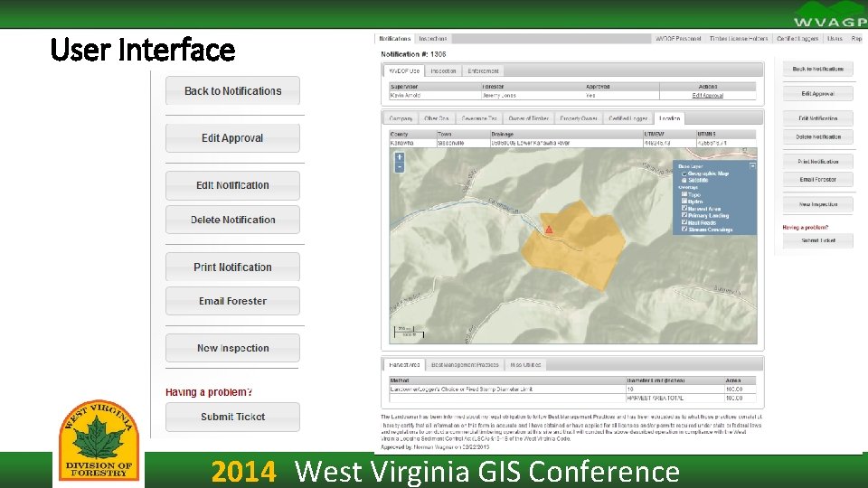Select Satellite base layer radio
Screen dimensions: 868x488
pyautogui.click(x=684, y=181)
